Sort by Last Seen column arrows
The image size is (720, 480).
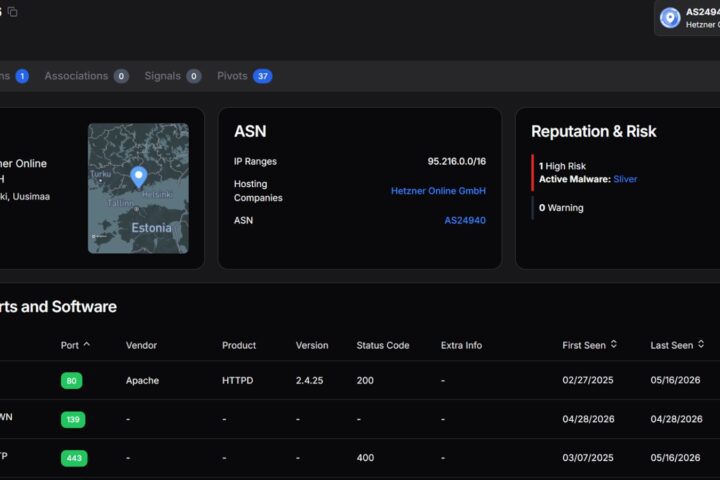[x=701, y=344]
